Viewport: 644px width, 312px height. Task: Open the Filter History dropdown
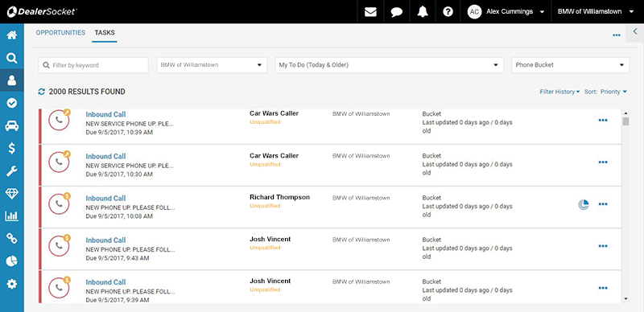[559, 92]
